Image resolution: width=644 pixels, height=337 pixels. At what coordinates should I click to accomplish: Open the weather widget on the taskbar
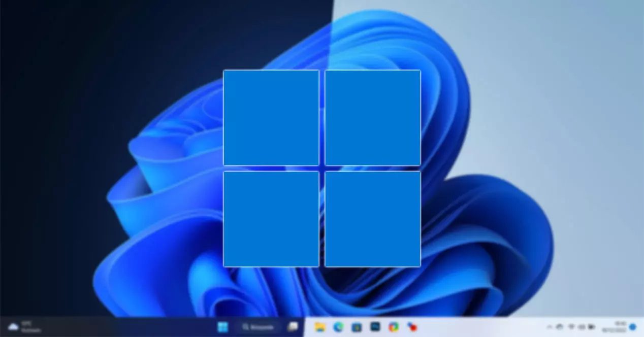(x=24, y=326)
